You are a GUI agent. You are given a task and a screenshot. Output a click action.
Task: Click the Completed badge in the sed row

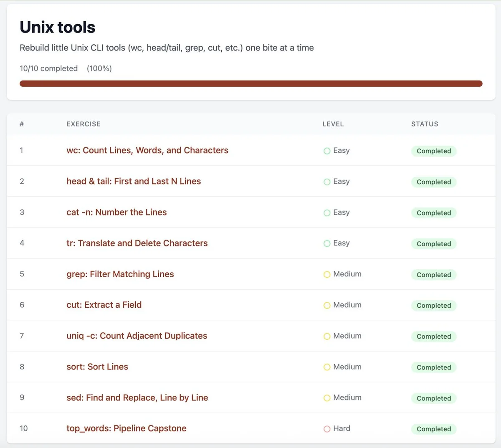pyautogui.click(x=434, y=398)
